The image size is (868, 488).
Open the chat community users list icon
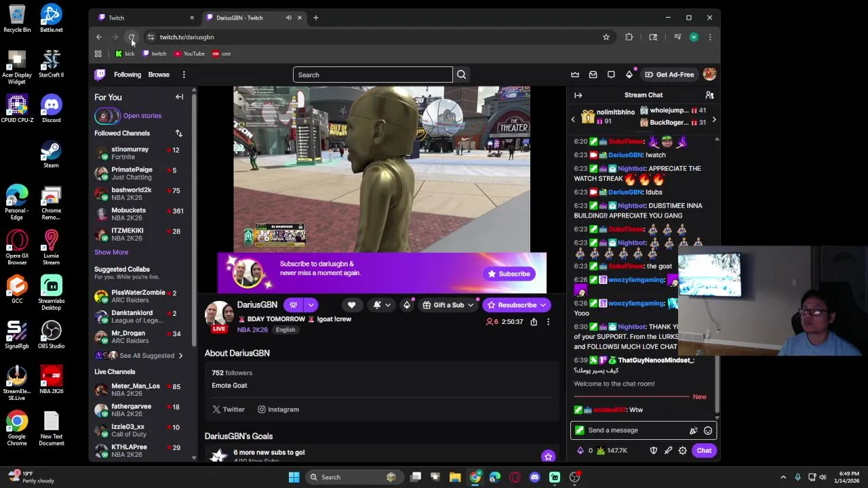[709, 95]
